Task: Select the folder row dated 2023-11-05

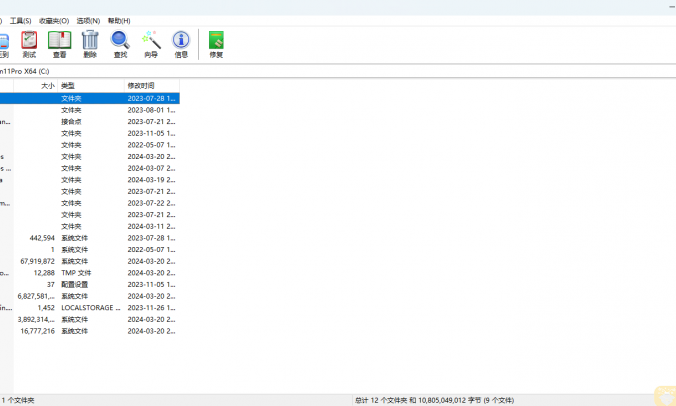Action: [x=90, y=133]
